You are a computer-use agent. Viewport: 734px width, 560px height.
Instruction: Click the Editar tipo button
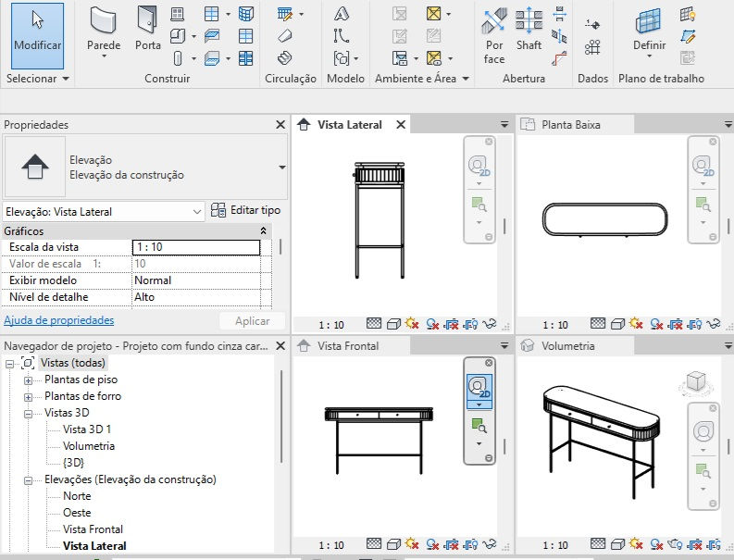246,210
